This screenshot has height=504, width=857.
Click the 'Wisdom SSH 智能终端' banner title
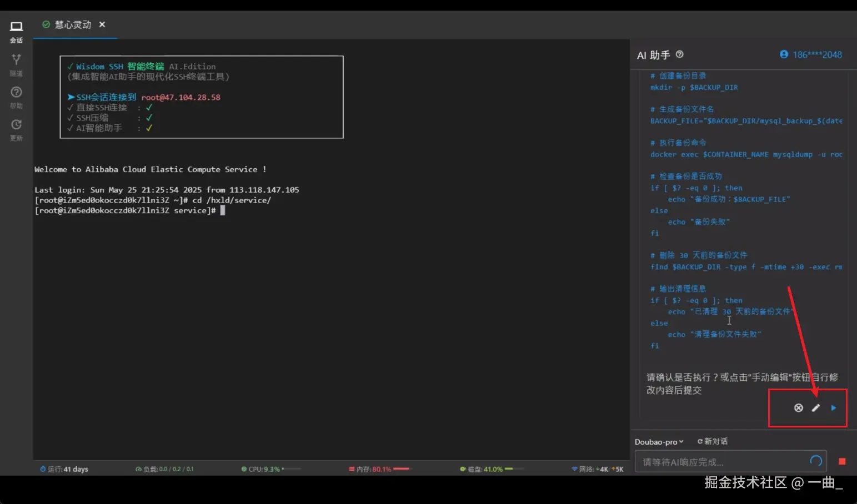[x=120, y=66]
